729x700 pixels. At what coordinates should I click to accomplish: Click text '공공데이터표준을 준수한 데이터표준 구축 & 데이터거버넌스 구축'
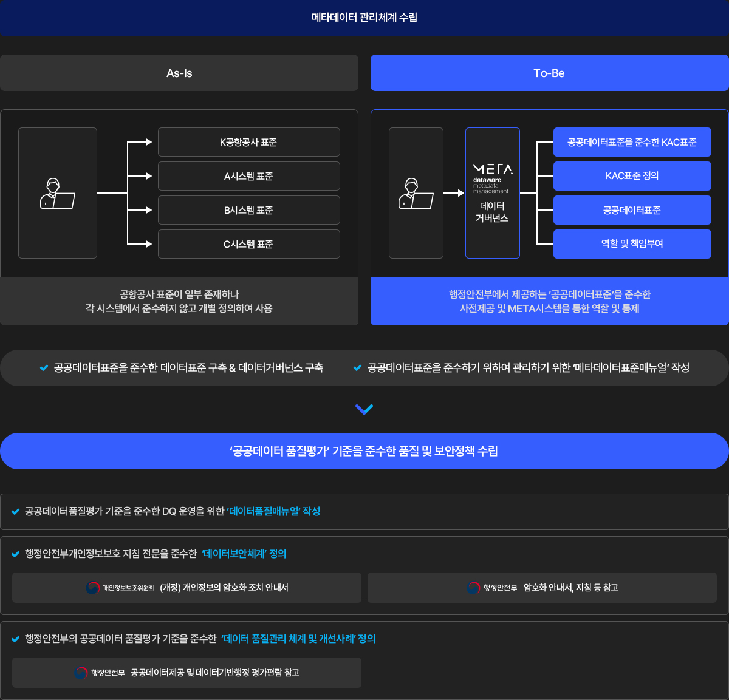(188, 368)
